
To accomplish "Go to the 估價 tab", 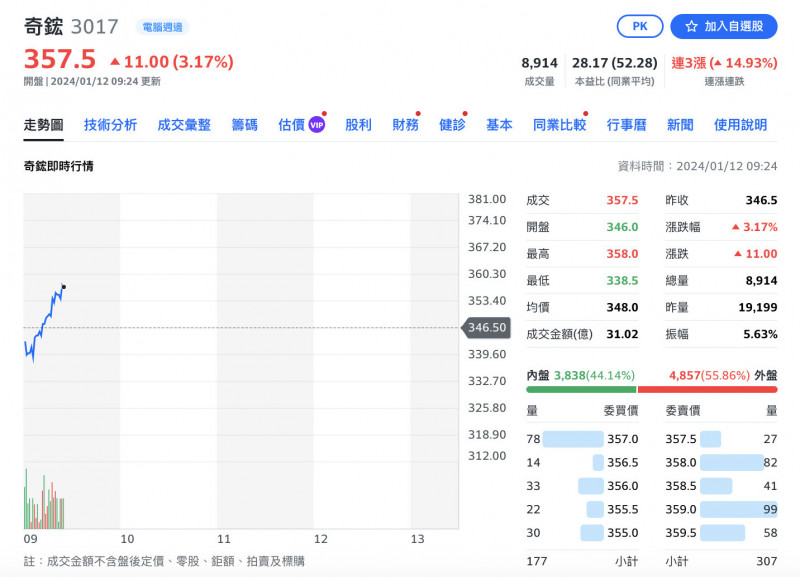I will [x=291, y=125].
